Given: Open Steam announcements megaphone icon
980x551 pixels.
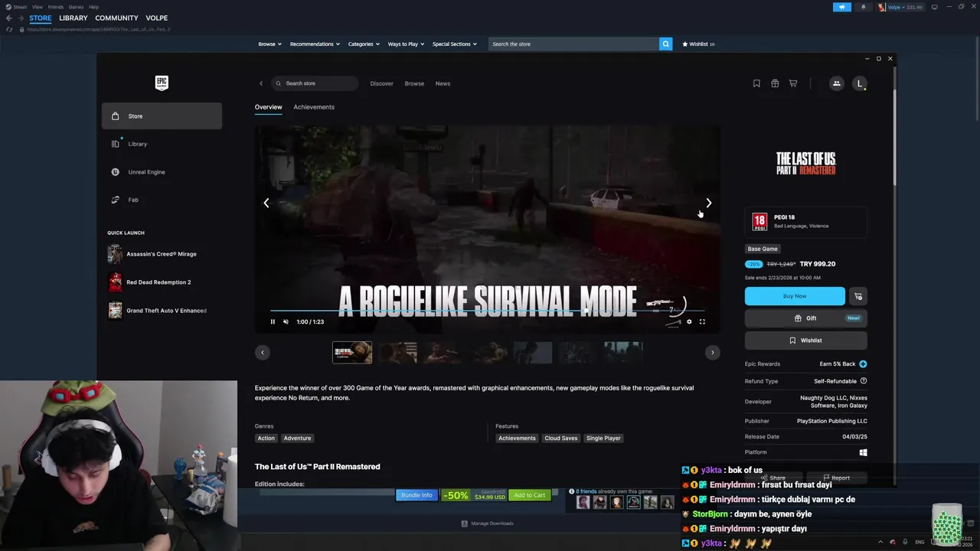Looking at the screenshot, I should (841, 7).
